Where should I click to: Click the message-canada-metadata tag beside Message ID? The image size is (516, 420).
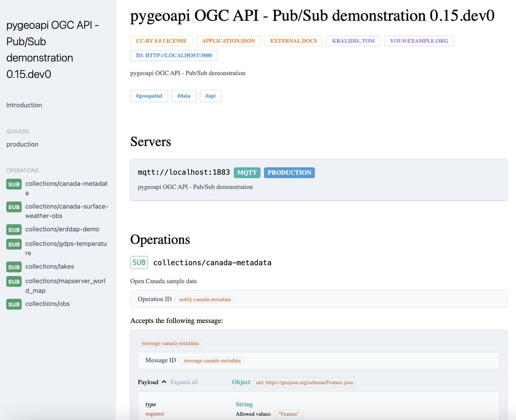coord(212,360)
